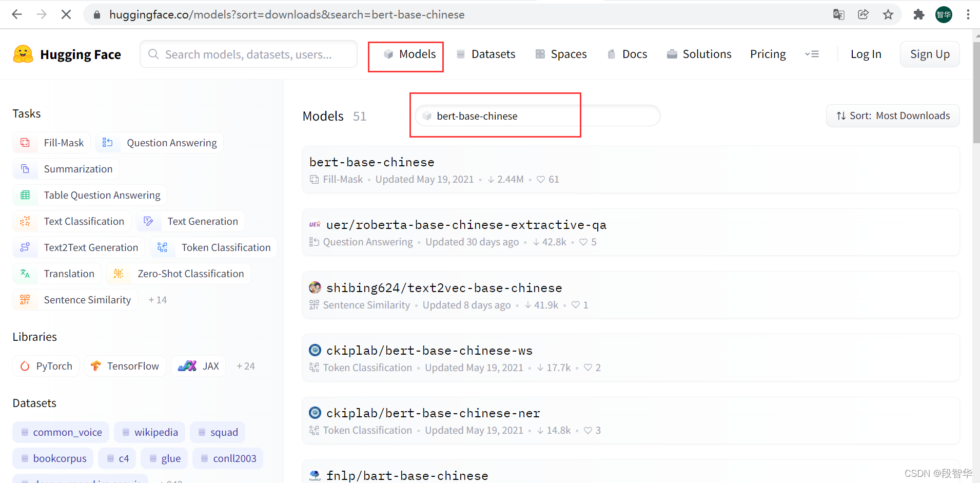980x483 pixels.
Task: Click the forward navigation arrow
Action: [42, 14]
